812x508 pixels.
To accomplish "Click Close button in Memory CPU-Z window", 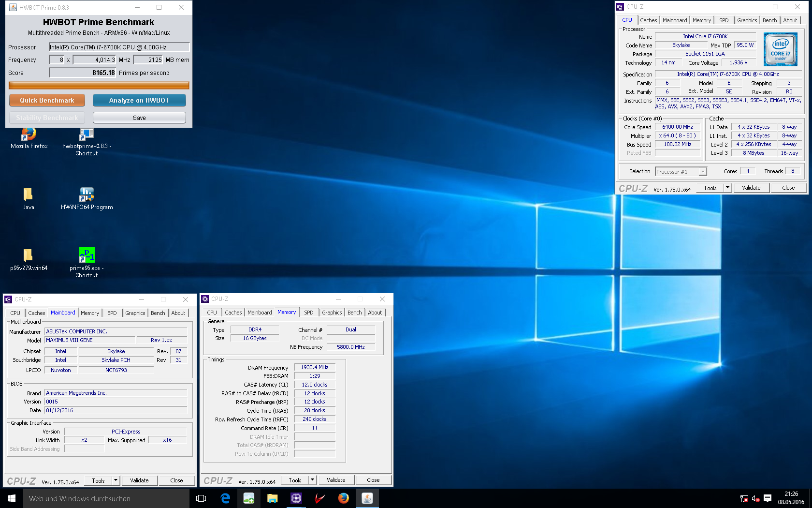I will [373, 480].
